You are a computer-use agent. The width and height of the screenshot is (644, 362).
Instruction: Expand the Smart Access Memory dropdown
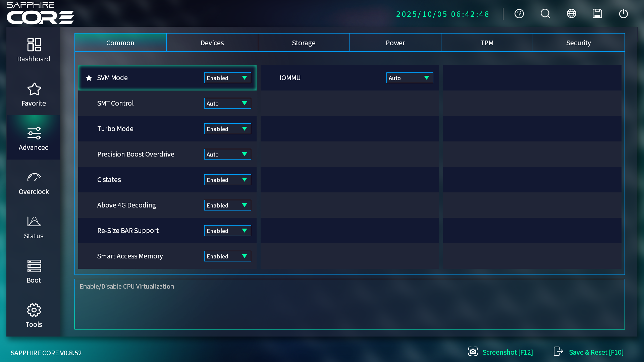(227, 256)
